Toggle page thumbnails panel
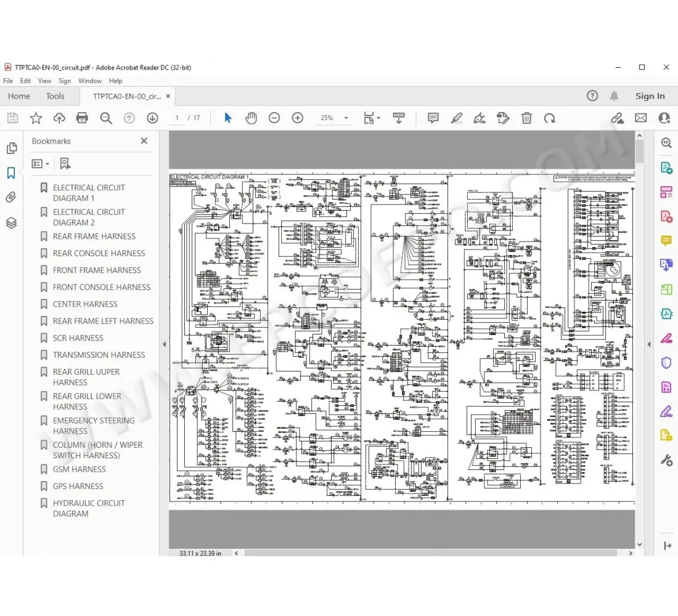This screenshot has width=678, height=616. [11, 148]
